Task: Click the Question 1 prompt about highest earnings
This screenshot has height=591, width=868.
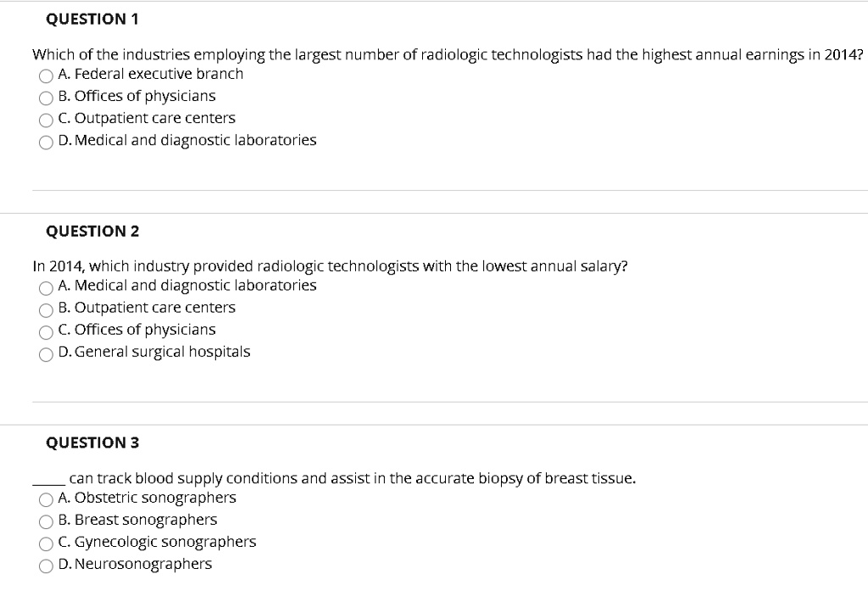Action: pyautogui.click(x=448, y=55)
